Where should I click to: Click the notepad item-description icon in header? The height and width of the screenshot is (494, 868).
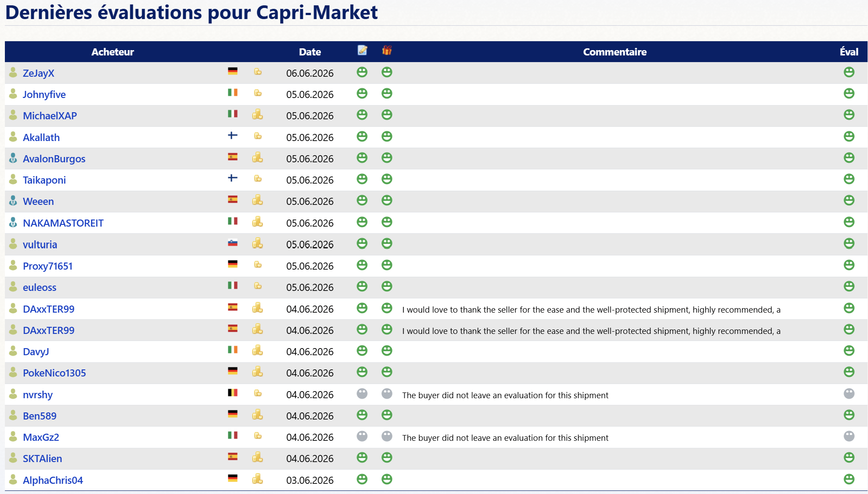click(x=362, y=51)
